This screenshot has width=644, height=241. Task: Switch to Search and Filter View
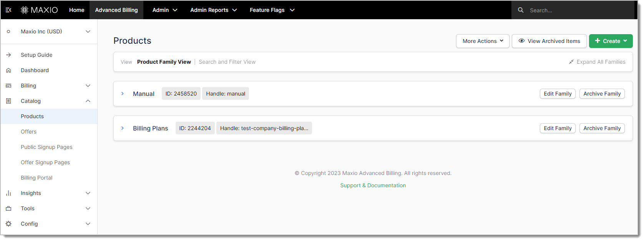click(227, 62)
